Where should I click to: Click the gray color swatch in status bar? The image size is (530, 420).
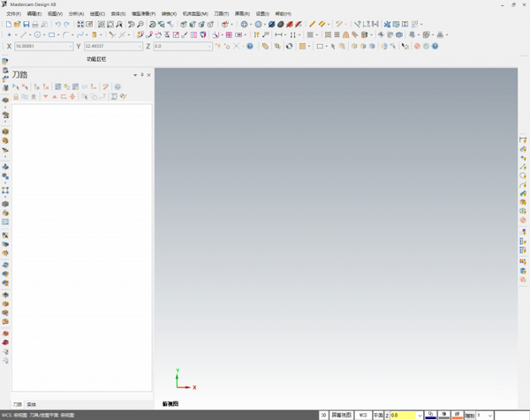click(443, 415)
